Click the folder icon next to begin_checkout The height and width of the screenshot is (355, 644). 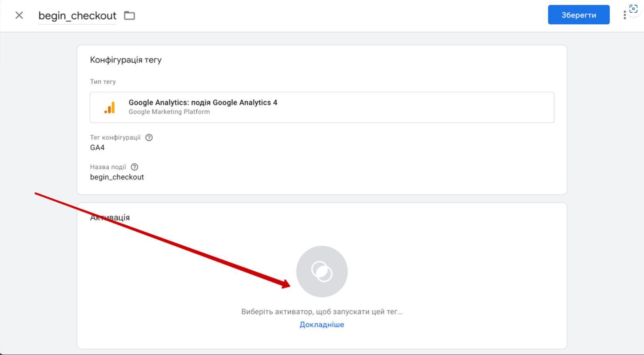tap(130, 16)
